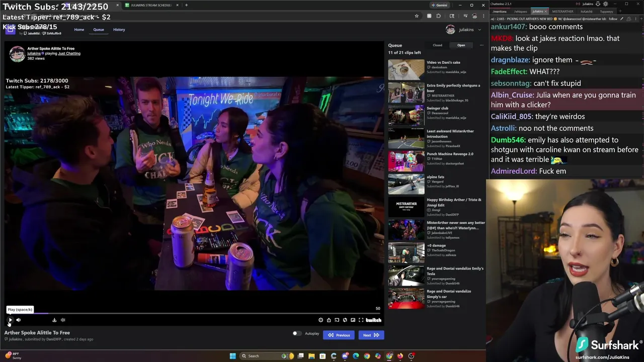Open the queue three-dots options menu
The image size is (644, 362).
tap(481, 45)
